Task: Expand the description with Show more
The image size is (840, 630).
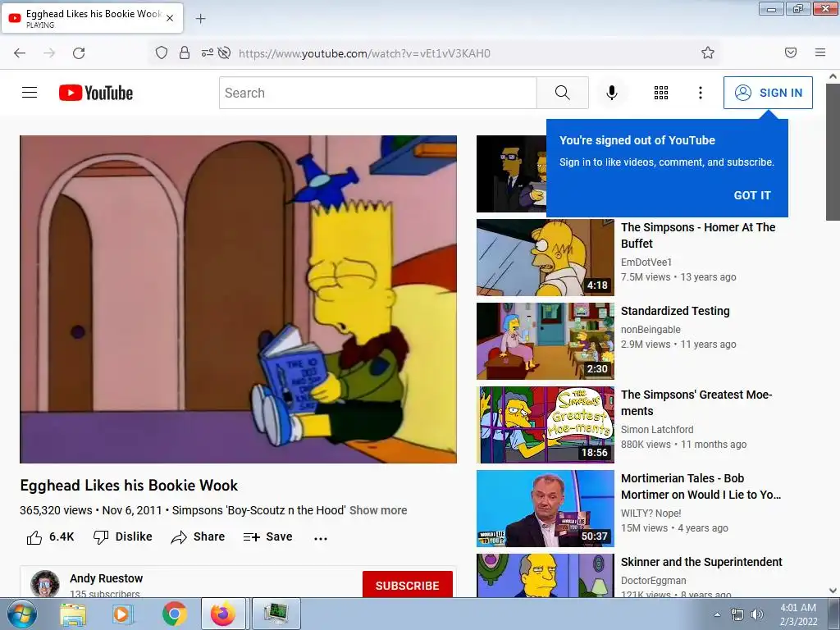Action: tap(378, 510)
